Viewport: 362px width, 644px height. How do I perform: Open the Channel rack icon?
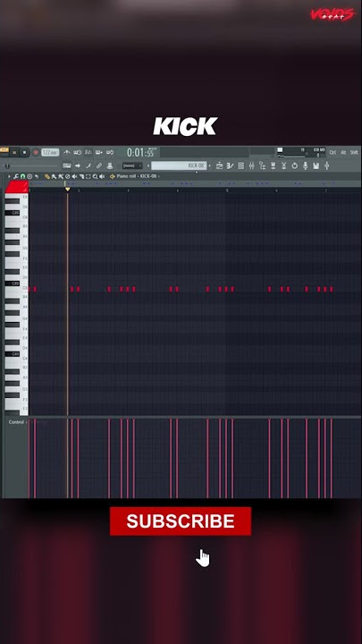(x=241, y=165)
